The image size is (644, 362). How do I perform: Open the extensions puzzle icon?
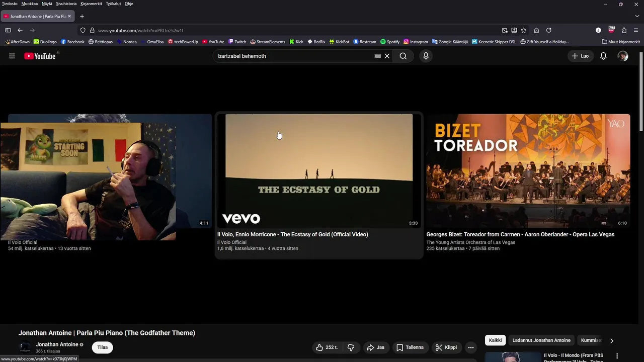[624, 30]
